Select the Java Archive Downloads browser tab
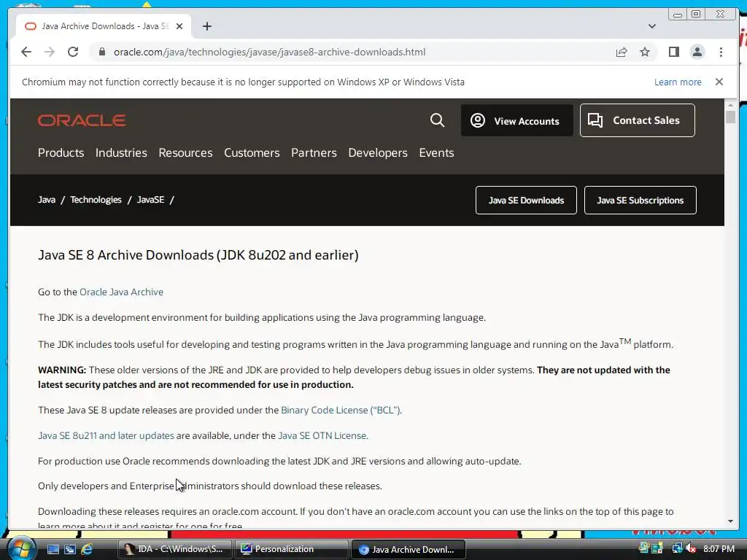 pos(104,26)
